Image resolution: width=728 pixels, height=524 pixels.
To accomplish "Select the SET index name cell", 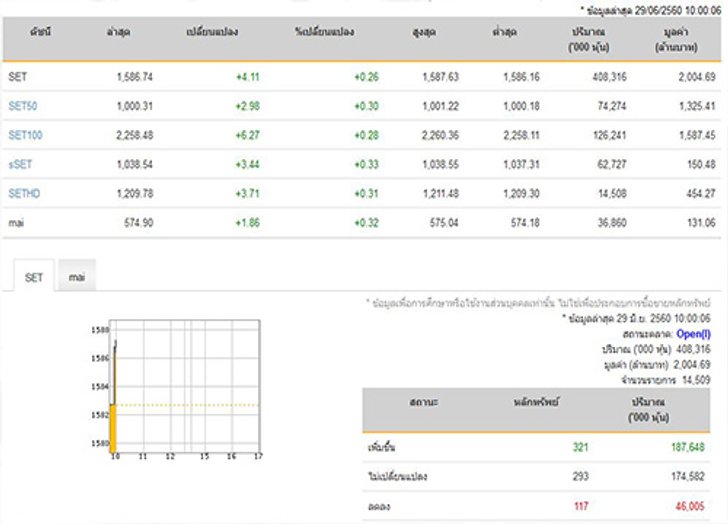I will coord(18,77).
